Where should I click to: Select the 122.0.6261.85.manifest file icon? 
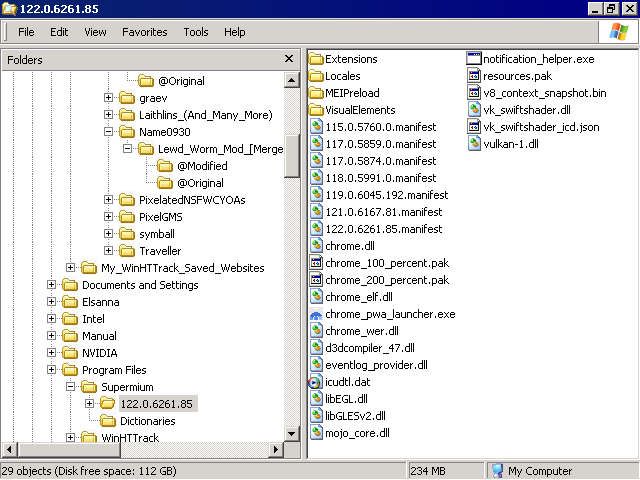316,229
